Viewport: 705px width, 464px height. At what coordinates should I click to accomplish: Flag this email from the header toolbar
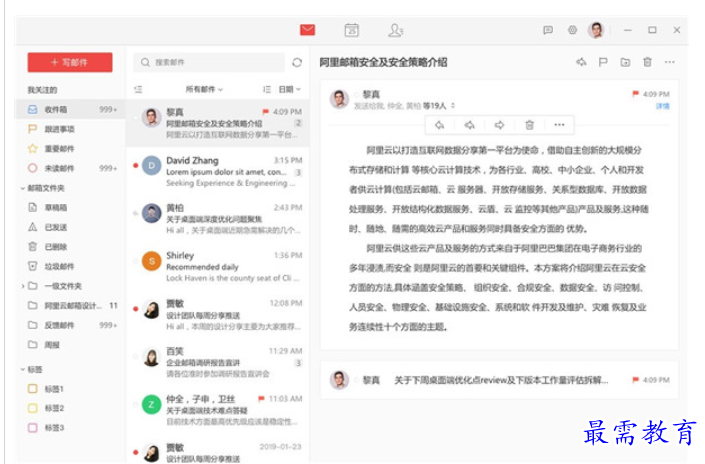click(603, 62)
